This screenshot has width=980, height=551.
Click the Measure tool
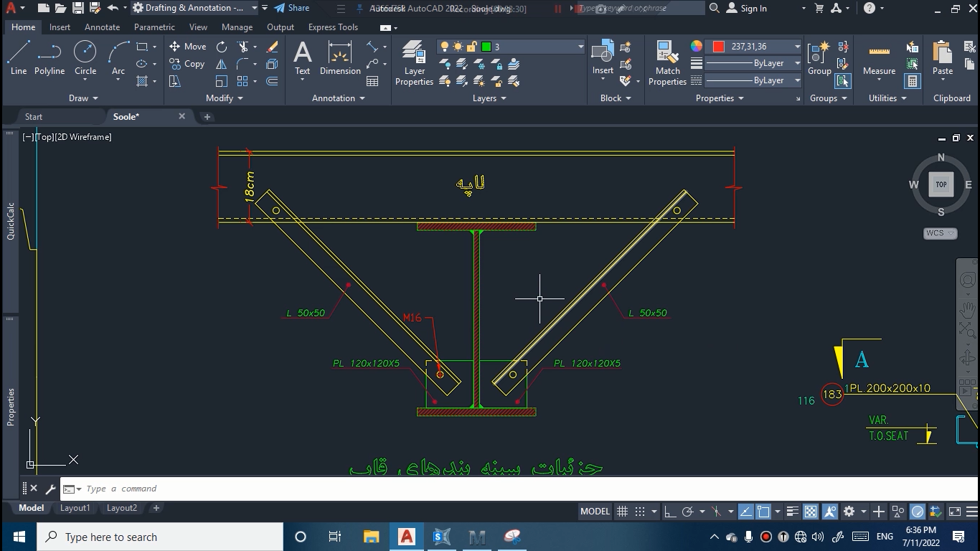point(879,57)
